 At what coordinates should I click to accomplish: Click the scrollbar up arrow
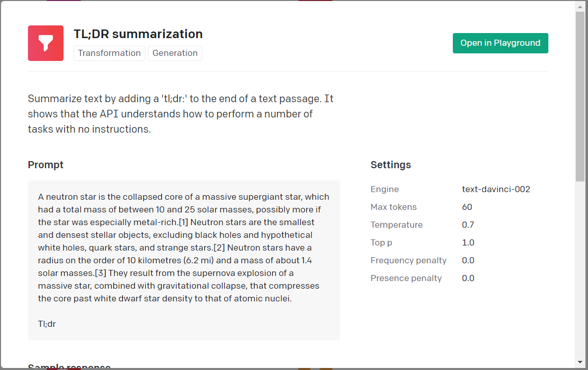pos(579,6)
